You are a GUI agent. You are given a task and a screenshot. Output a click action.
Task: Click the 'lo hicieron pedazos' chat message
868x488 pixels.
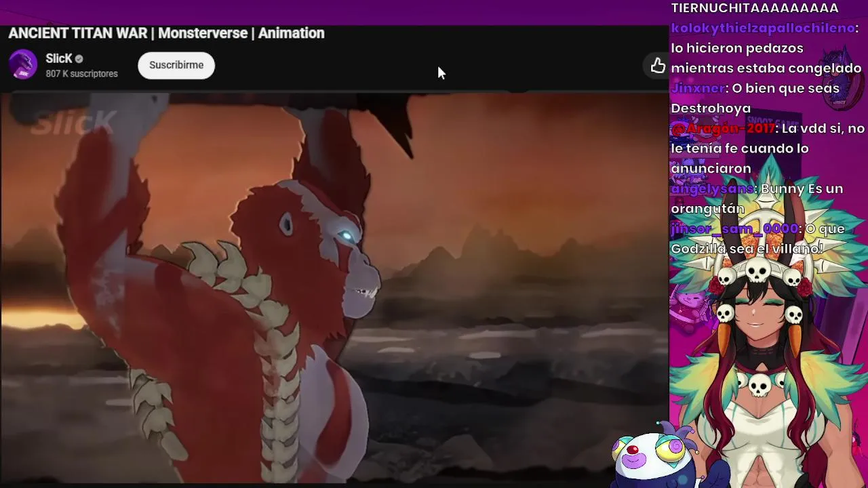coord(766,58)
